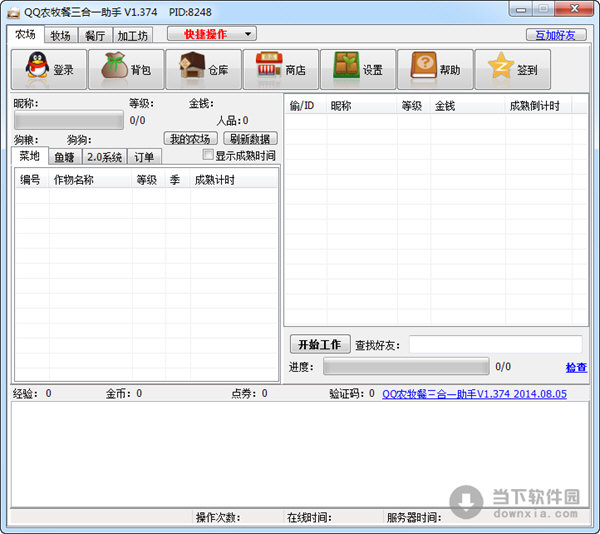Click the 点券: 0 label
600x534 pixels.
249,394
